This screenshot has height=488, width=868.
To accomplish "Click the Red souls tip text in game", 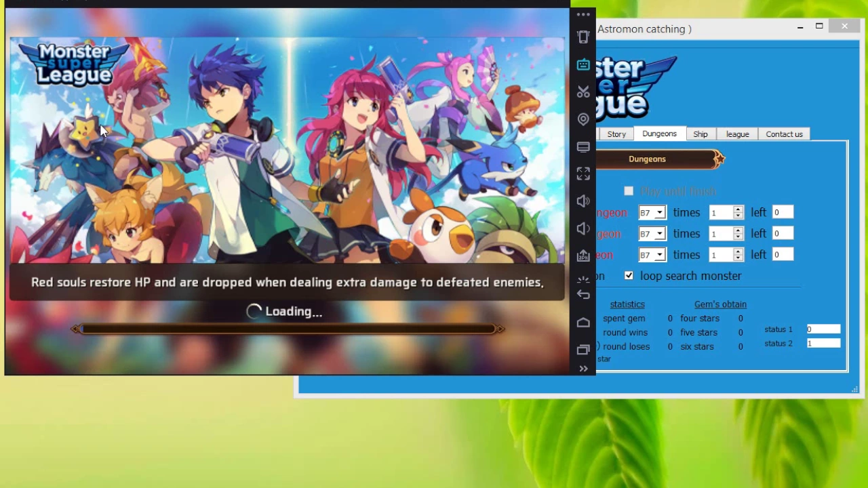I will coord(288,283).
